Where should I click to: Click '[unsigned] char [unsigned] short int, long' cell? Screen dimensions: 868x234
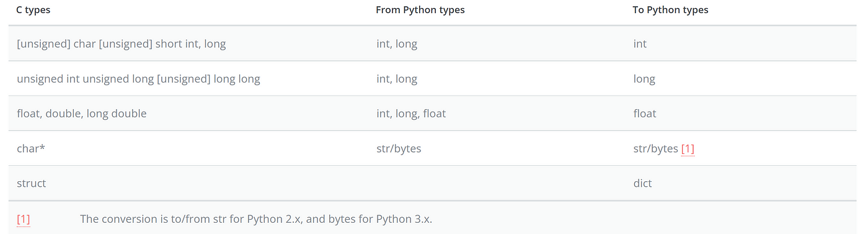point(121,44)
